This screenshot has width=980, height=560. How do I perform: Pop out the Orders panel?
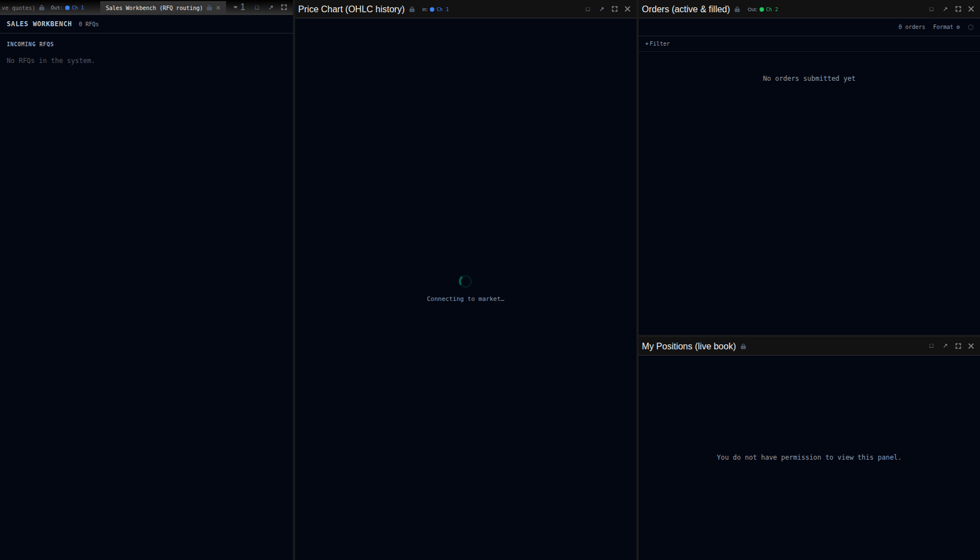[x=945, y=9]
